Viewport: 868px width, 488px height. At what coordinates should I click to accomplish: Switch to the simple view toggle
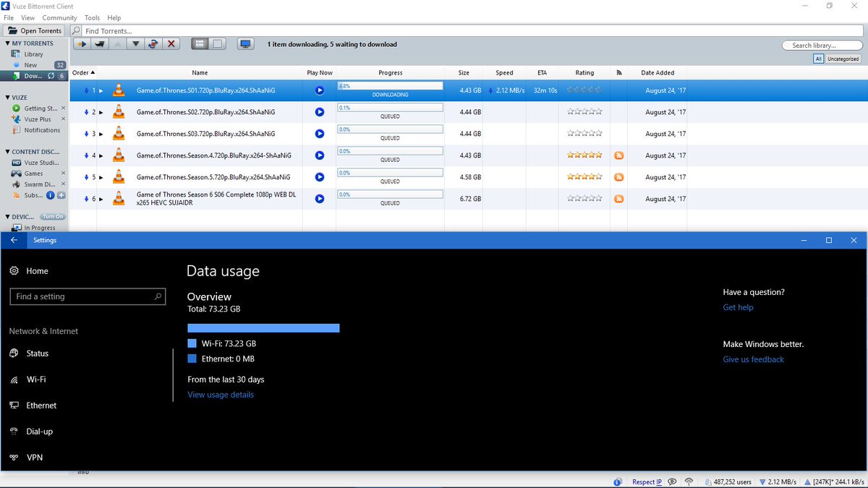point(218,44)
